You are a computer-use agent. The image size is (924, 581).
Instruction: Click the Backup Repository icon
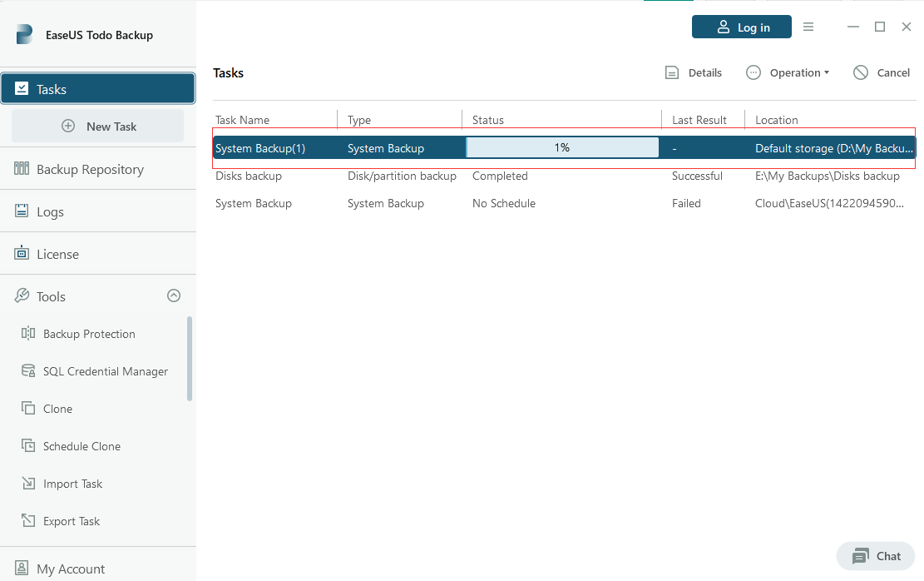pos(22,168)
